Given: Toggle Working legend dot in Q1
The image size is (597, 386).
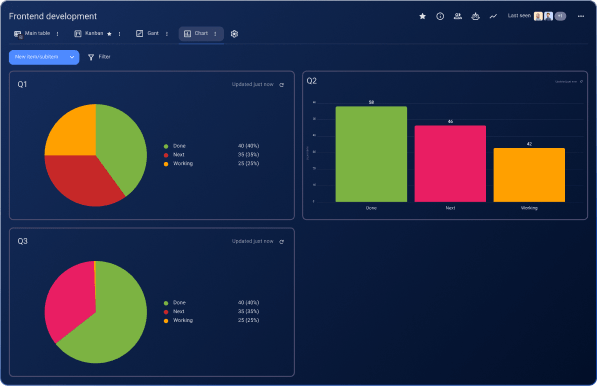Looking at the screenshot, I should 166,164.
